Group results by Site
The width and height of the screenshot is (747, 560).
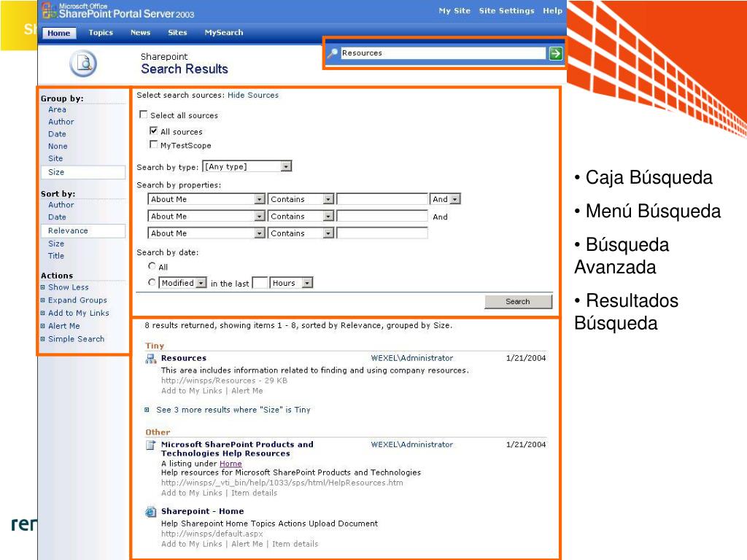point(55,159)
